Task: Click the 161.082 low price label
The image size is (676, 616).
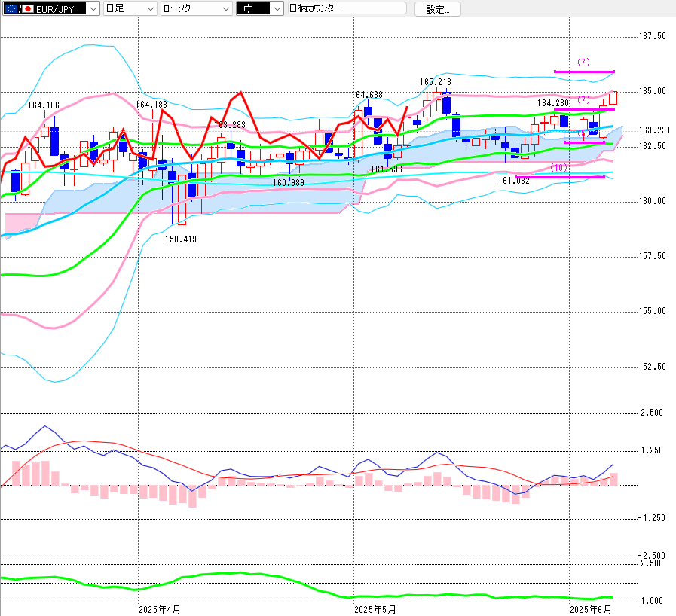Action: (513, 181)
